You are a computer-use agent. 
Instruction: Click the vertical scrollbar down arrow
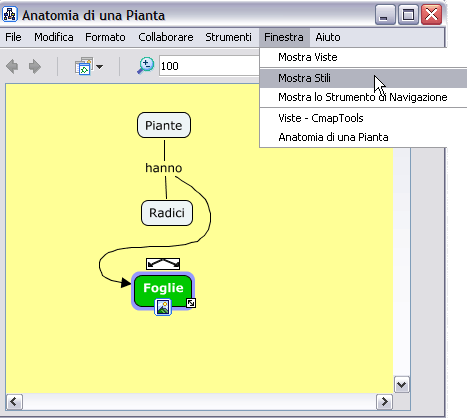tap(402, 385)
